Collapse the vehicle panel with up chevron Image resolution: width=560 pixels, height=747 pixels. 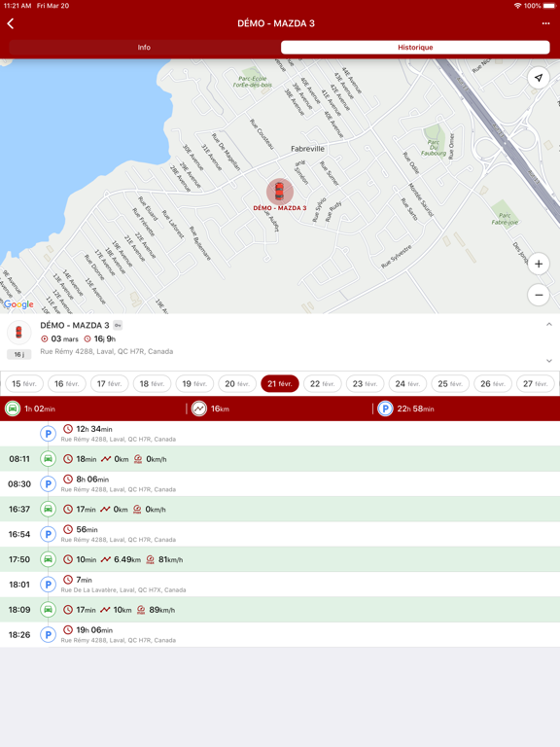click(x=549, y=325)
